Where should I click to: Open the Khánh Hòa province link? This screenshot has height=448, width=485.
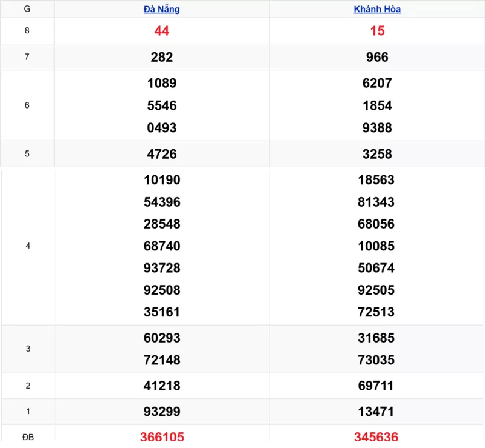coord(377,9)
